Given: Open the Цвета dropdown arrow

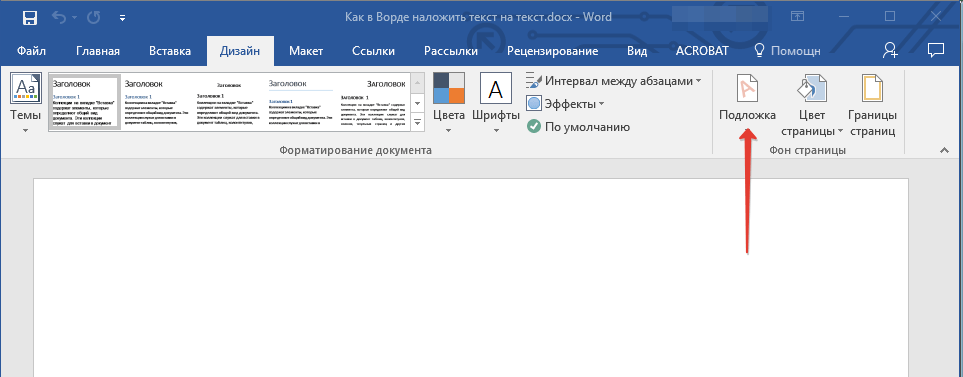Looking at the screenshot, I should pos(449,130).
